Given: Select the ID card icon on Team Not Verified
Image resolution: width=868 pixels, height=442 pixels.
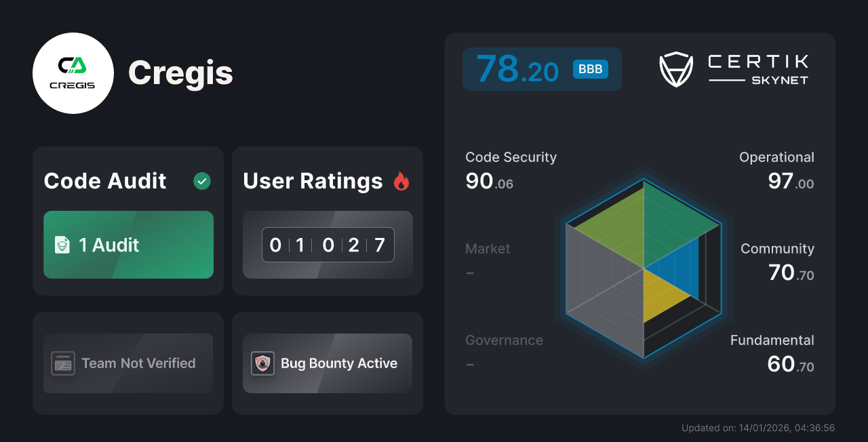Looking at the screenshot, I should pos(63,363).
